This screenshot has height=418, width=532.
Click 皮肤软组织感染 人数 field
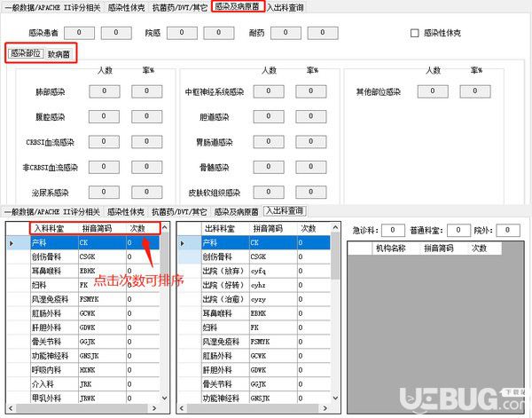pos(269,192)
